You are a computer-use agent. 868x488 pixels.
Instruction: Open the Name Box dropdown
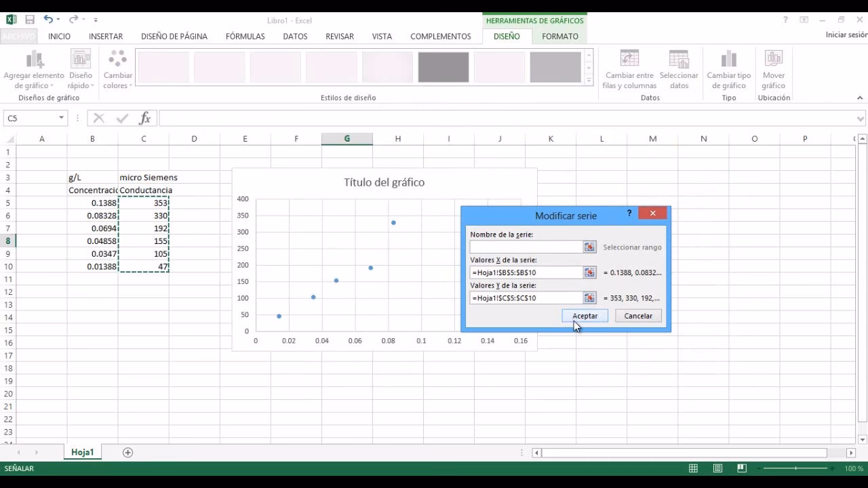(x=61, y=118)
